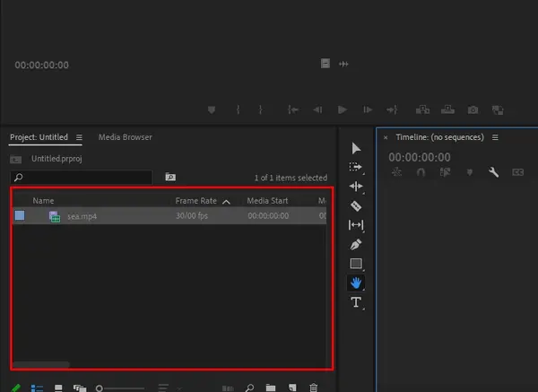Click the blue label swatch of sea.mp4
The height and width of the screenshot is (392, 538).
pyautogui.click(x=20, y=215)
